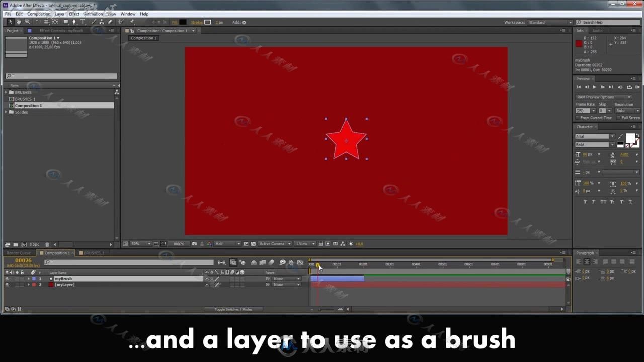The width and height of the screenshot is (644, 362).
Task: Click the Stroke color swatch
Action: [x=208, y=22]
